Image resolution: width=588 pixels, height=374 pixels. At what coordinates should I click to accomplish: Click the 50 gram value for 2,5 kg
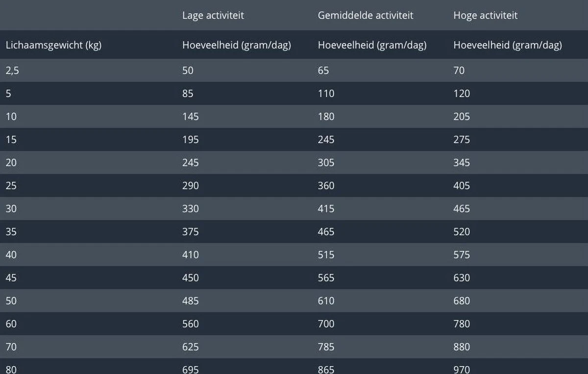click(x=188, y=71)
